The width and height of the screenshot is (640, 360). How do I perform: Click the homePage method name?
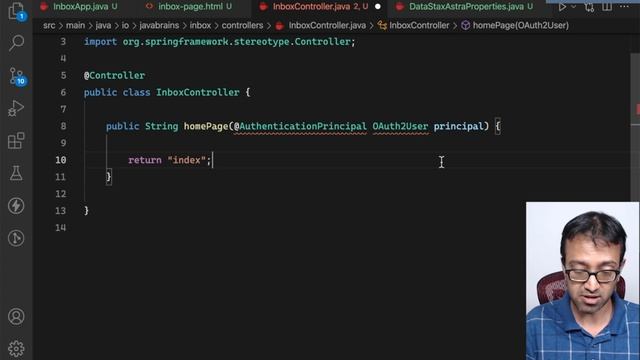click(206, 127)
